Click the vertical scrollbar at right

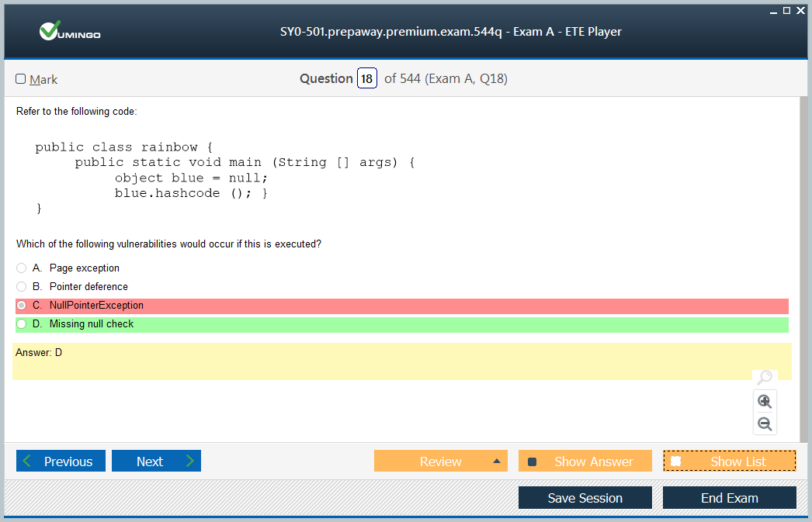[803, 269]
